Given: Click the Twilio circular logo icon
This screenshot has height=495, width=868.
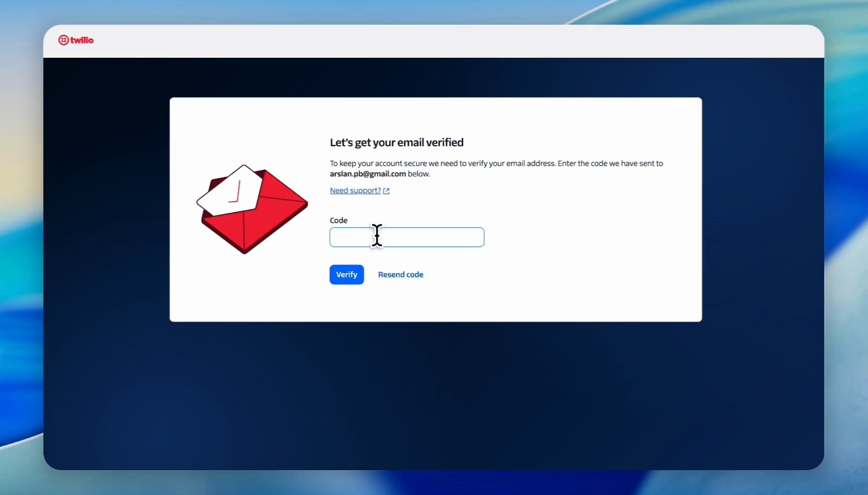Looking at the screenshot, I should pos(63,40).
